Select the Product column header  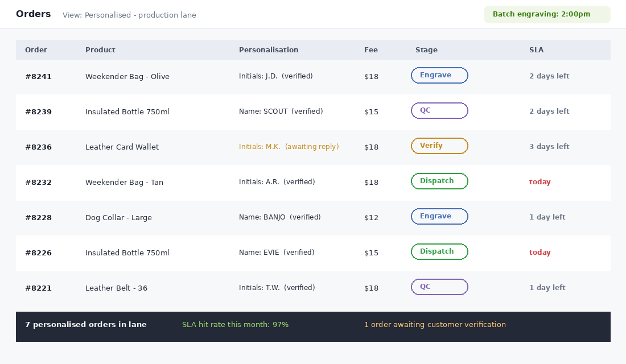(100, 50)
